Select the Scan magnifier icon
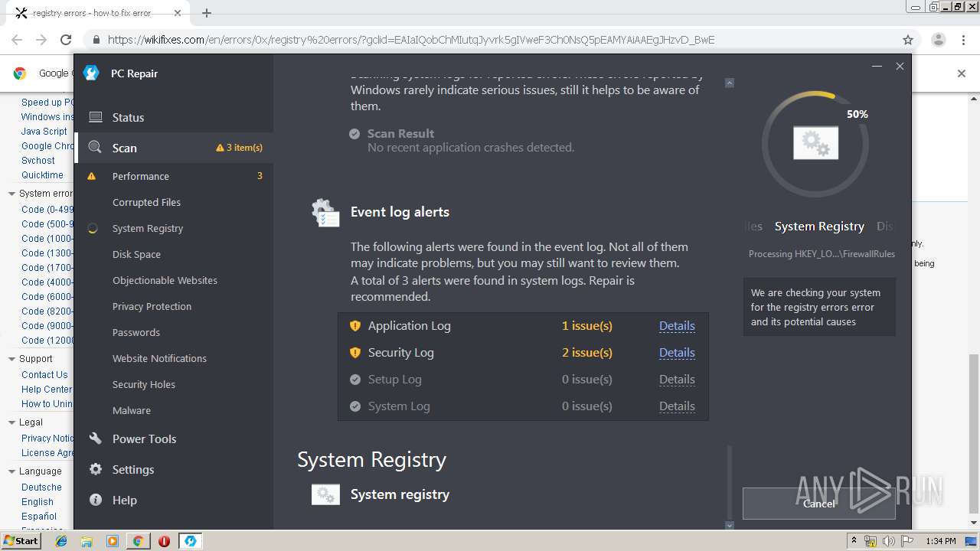 point(95,147)
